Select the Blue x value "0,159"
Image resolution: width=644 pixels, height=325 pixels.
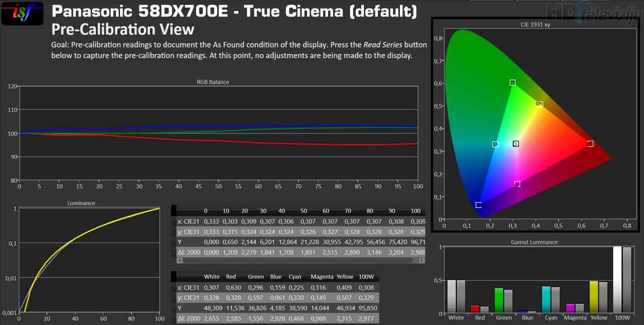(278, 288)
